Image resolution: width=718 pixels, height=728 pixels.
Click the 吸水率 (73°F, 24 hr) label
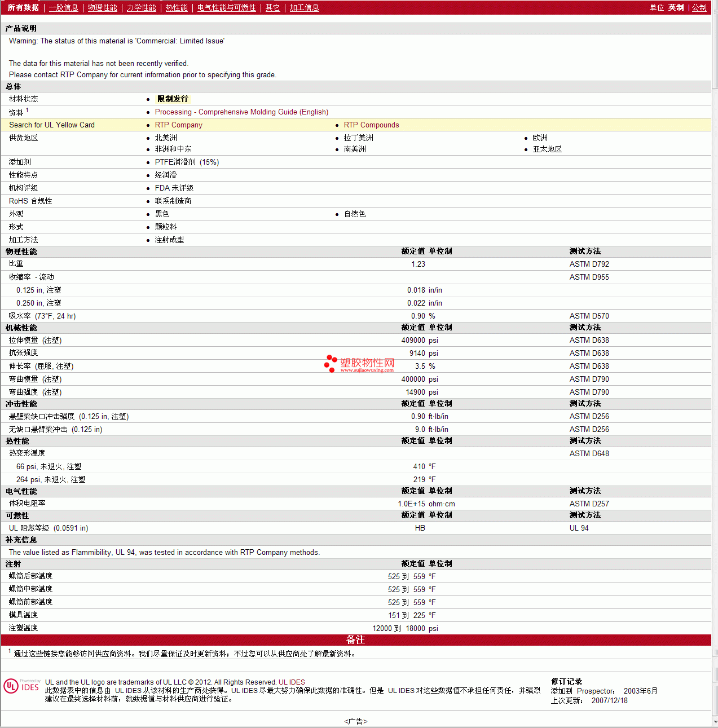pos(42,316)
